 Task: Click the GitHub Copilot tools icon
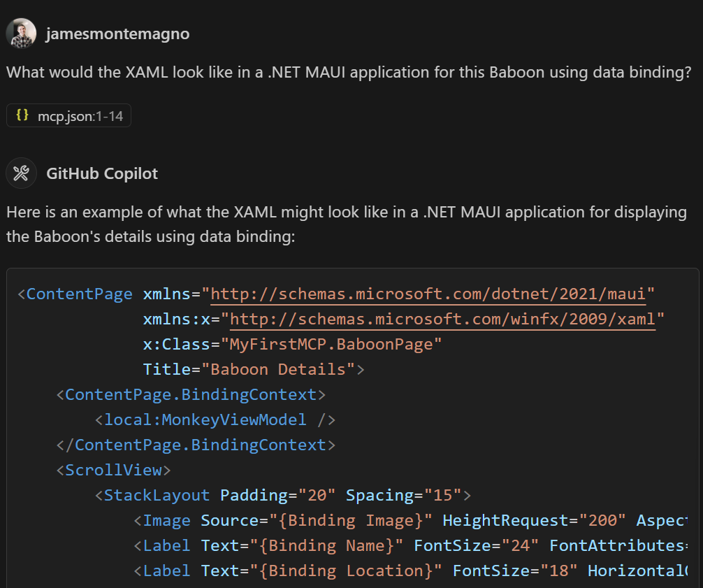click(x=21, y=173)
